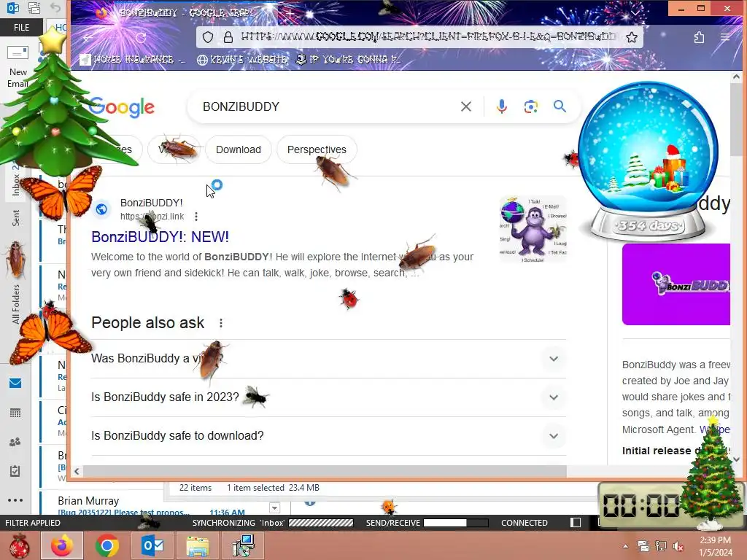The image size is (747, 560).
Task: Click the muted volume tray icon
Action: (678, 546)
